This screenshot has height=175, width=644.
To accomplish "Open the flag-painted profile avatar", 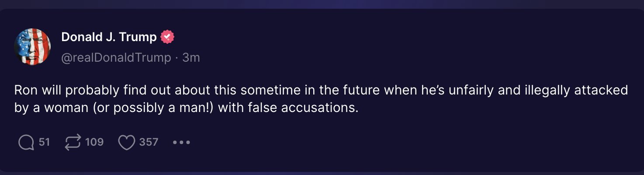I will point(32,47).
